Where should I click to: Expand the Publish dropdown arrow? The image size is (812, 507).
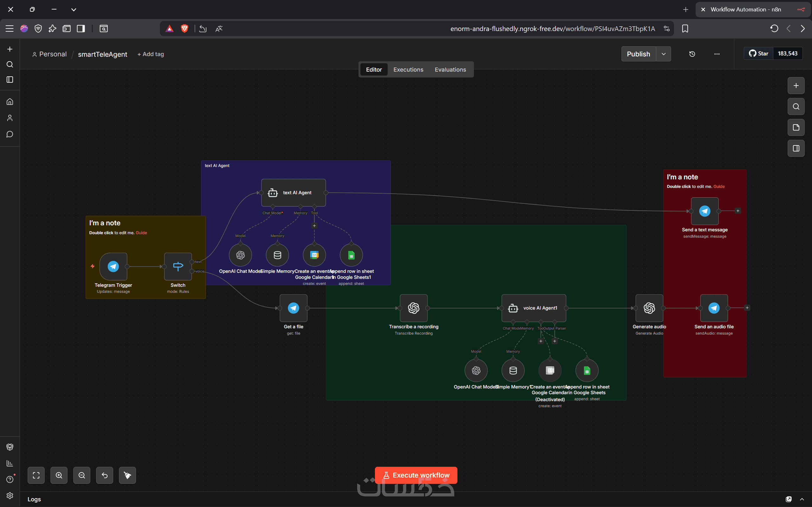(x=663, y=54)
